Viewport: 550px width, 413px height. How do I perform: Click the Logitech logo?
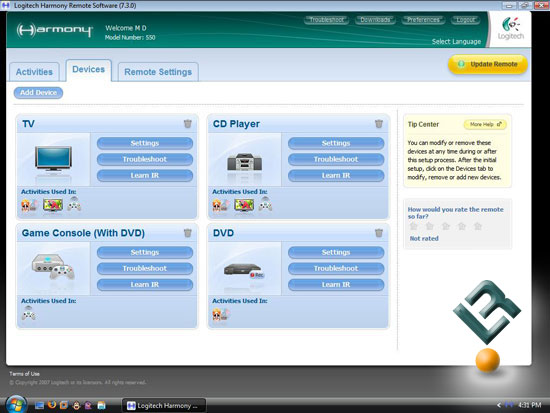511,29
